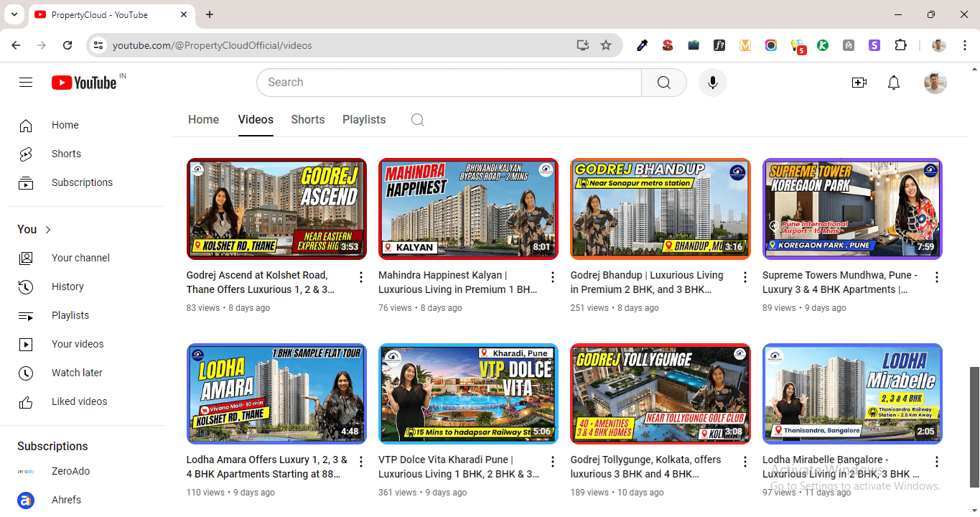
Task: Open Mahindra Happinest Kalyan video title
Action: click(458, 282)
